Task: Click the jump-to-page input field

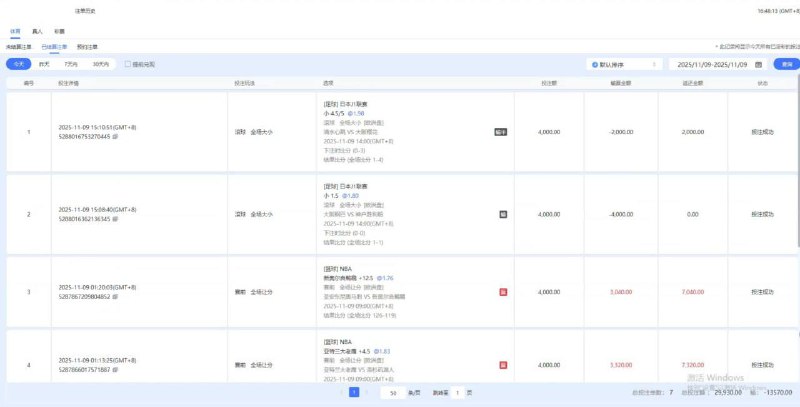Action: click(458, 393)
